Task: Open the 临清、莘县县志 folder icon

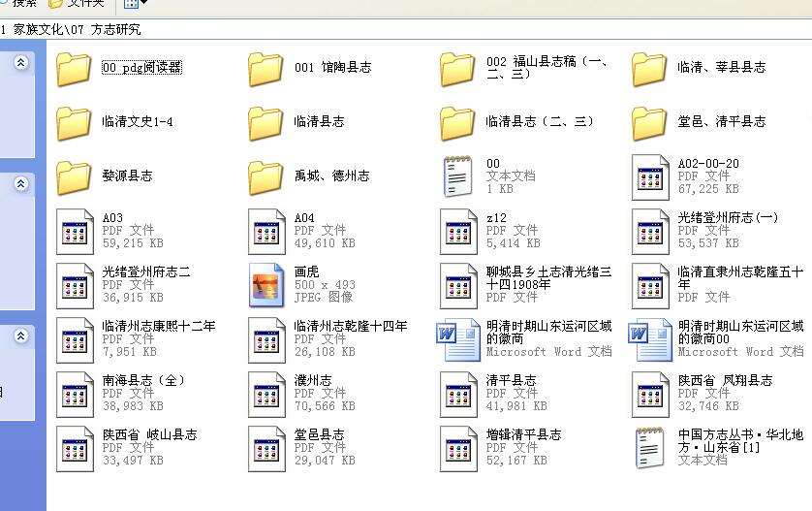Action: click(649, 68)
